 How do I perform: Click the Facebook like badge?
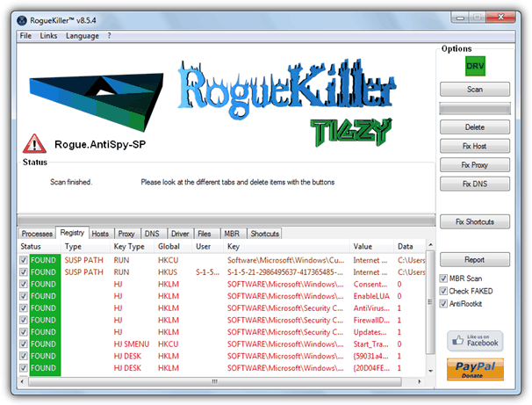click(x=475, y=341)
